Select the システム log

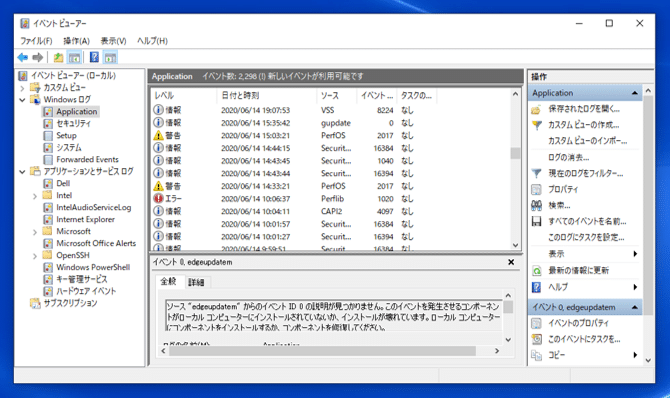69,147
